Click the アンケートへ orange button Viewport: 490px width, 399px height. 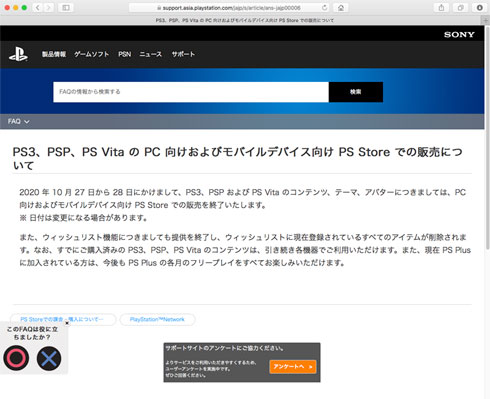(293, 367)
